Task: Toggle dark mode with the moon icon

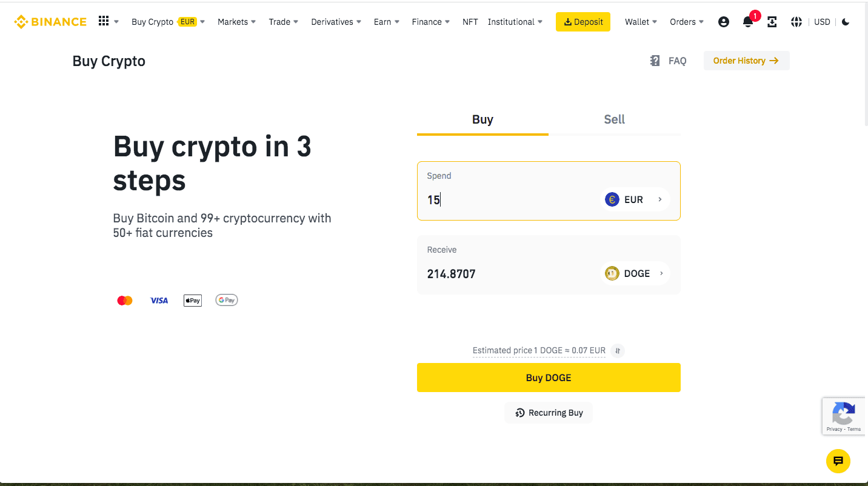Action: coord(846,22)
